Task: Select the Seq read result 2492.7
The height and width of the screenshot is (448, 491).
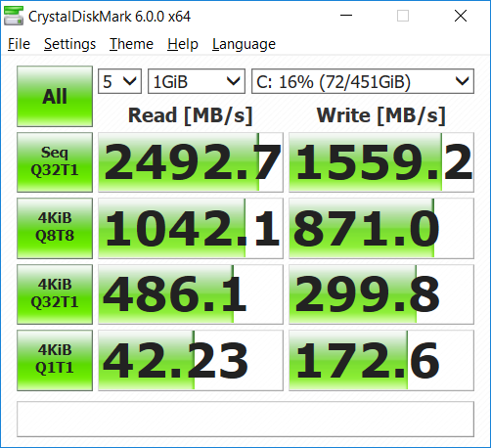Action: [191, 162]
